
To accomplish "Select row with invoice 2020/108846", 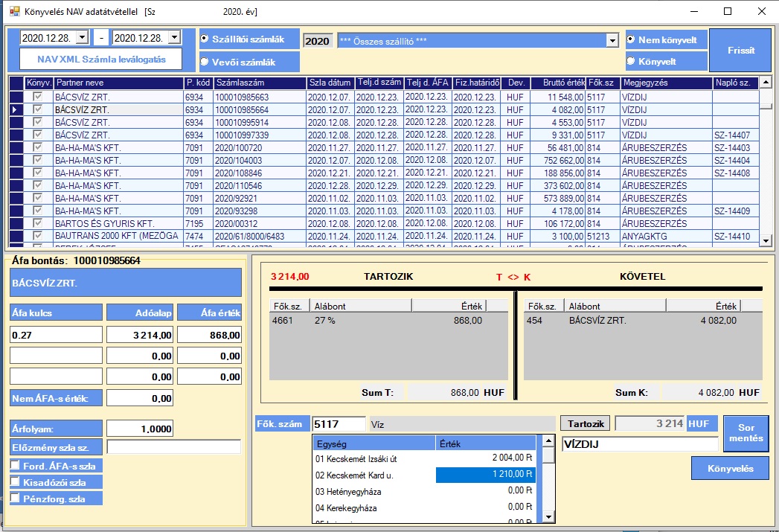I will click(x=383, y=173).
